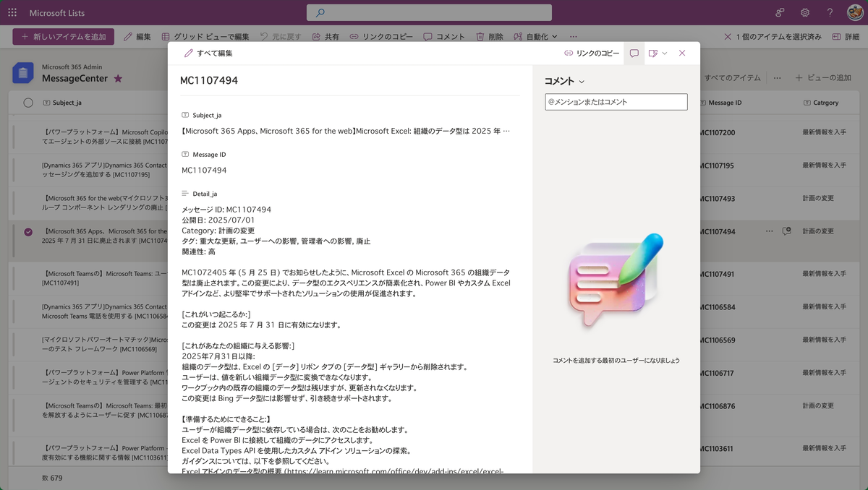The height and width of the screenshot is (490, 868).
Task: Click the item count 数 679 footer
Action: tap(52, 478)
